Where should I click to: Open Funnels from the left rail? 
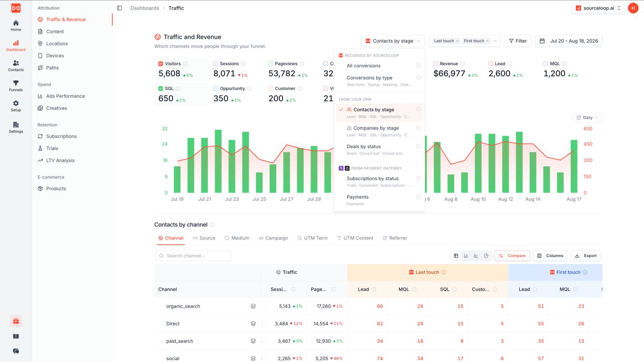click(x=16, y=86)
